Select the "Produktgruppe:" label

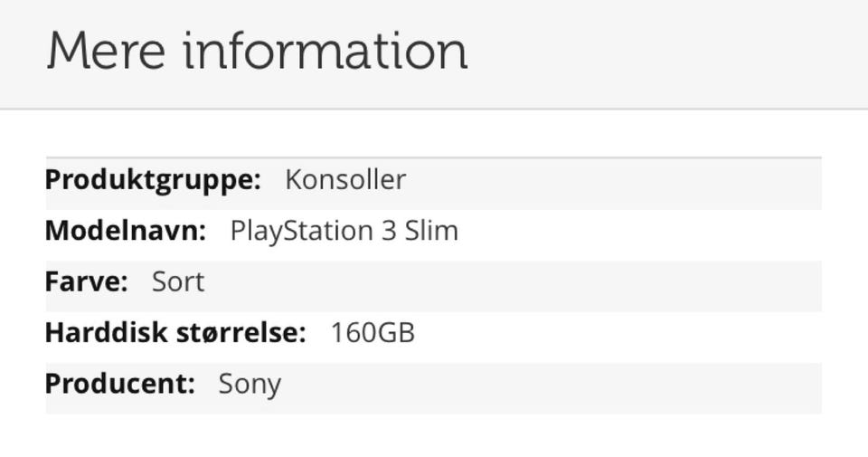click(153, 179)
